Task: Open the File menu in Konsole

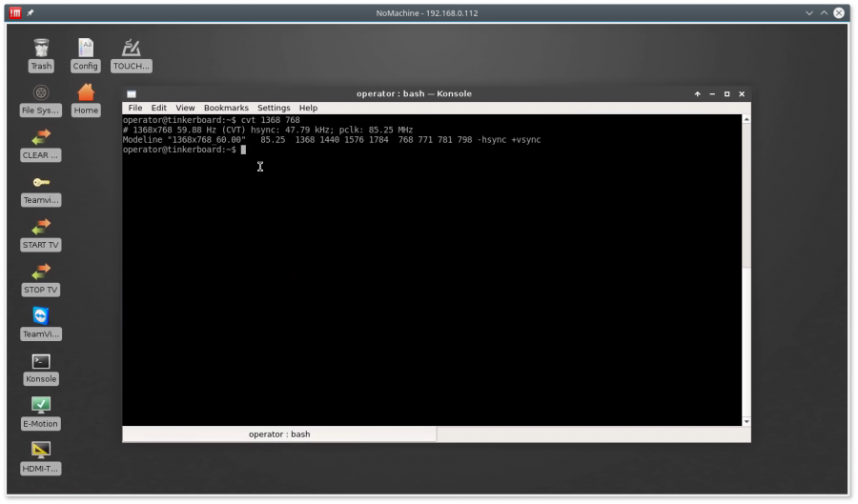Action: 135,109
